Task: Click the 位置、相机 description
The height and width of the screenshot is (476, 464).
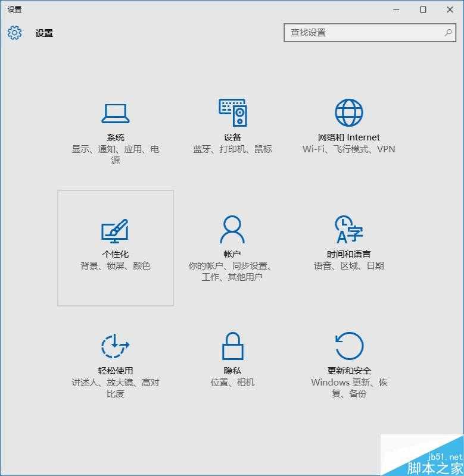Action: pyautogui.click(x=233, y=382)
